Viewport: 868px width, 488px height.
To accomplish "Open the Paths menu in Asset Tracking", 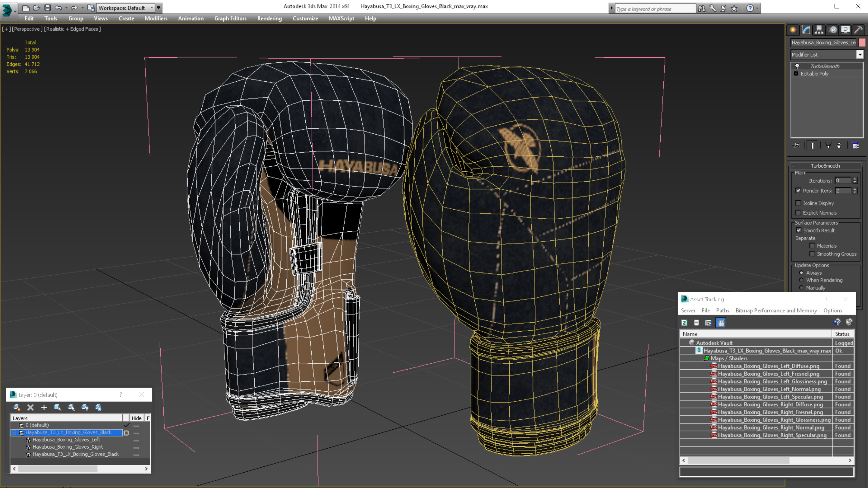I will [722, 311].
